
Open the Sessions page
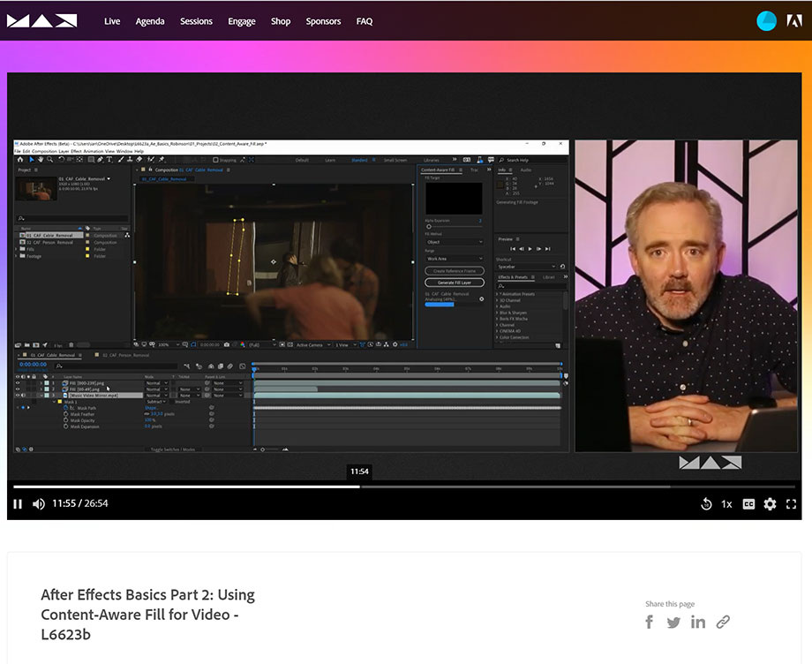[x=196, y=21]
